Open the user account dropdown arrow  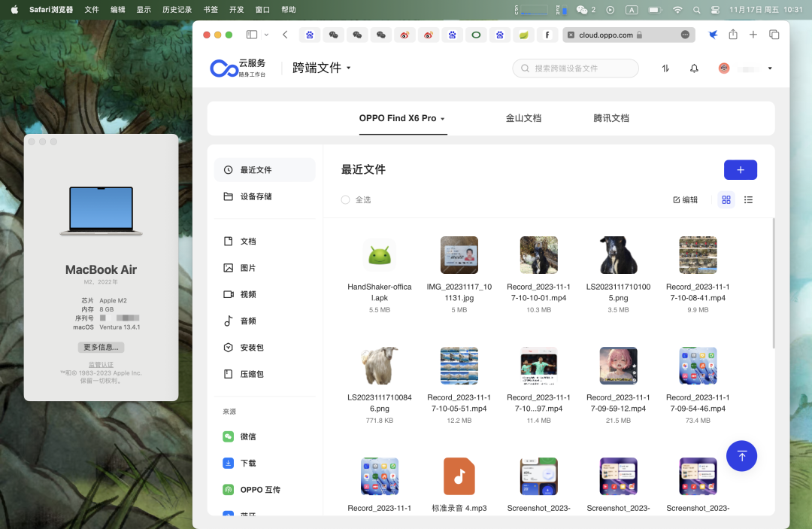point(770,68)
